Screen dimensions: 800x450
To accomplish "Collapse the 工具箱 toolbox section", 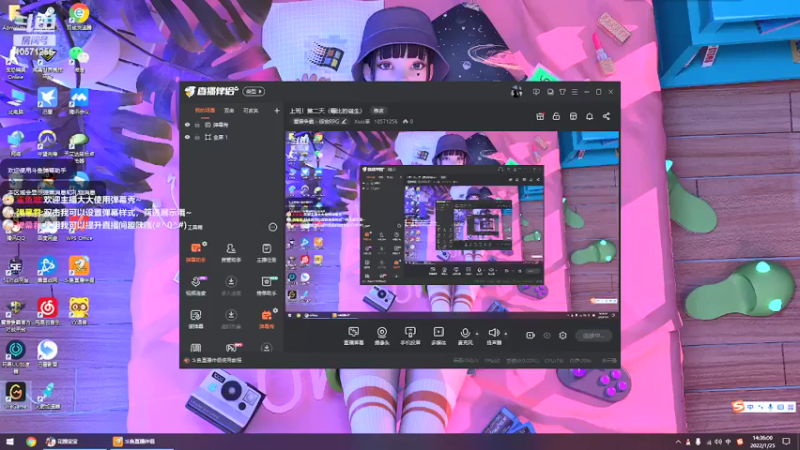I will (272, 227).
